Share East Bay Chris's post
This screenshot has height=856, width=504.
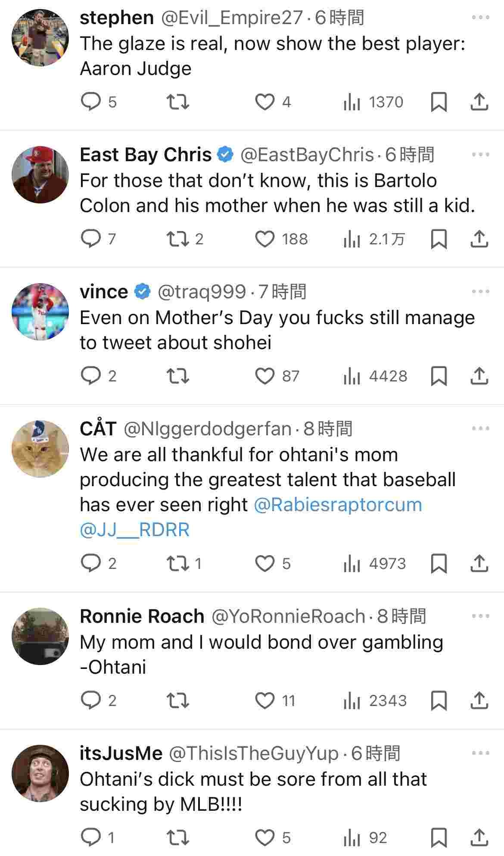(x=479, y=239)
